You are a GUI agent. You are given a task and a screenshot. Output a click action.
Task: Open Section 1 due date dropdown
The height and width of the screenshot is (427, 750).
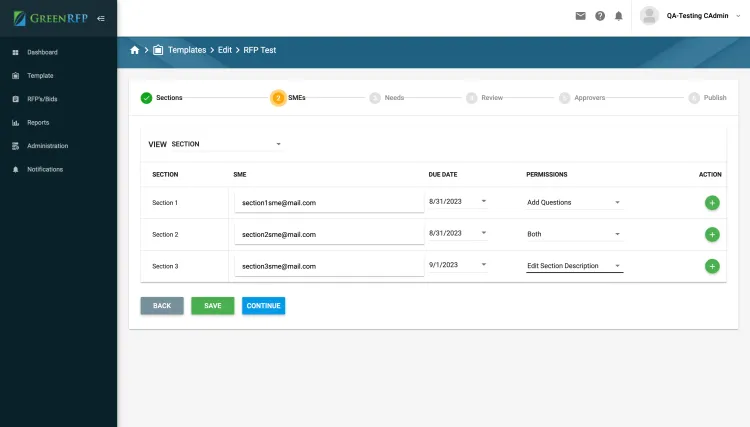pyautogui.click(x=458, y=201)
